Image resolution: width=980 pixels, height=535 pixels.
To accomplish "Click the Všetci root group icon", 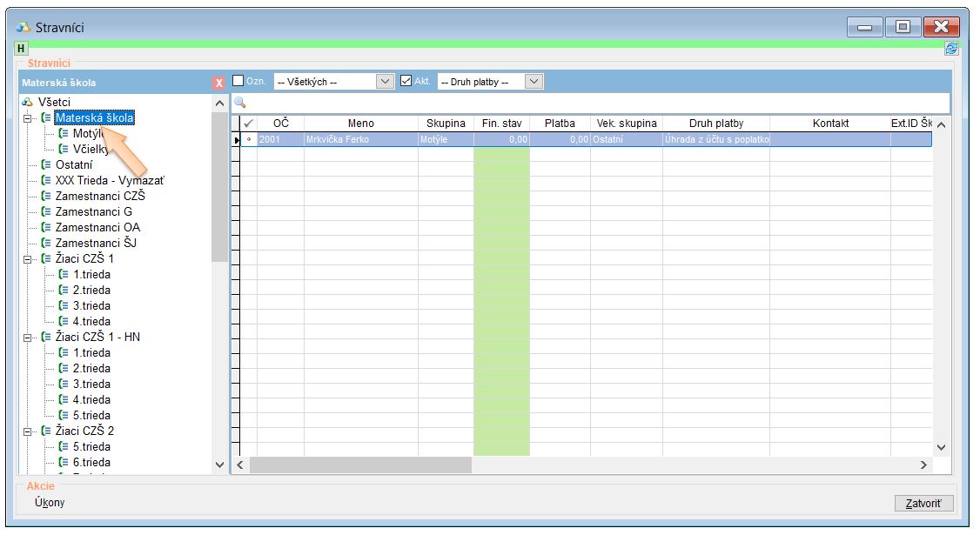I will [x=28, y=103].
